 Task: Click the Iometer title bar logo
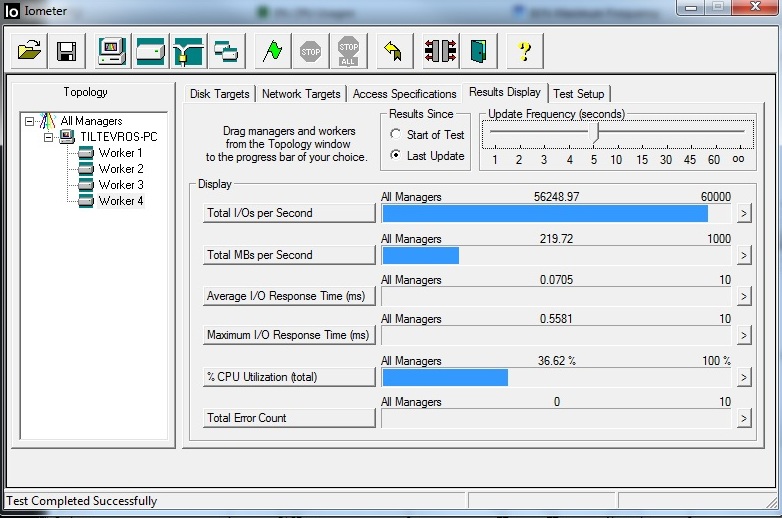11,11
